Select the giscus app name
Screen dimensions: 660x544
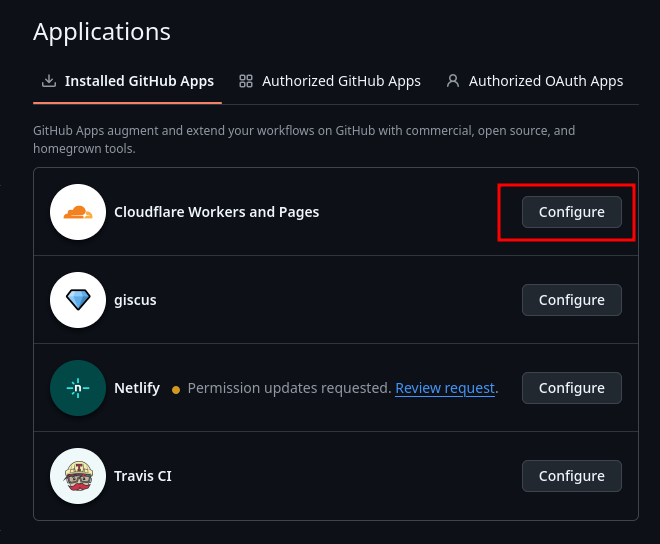[135, 300]
